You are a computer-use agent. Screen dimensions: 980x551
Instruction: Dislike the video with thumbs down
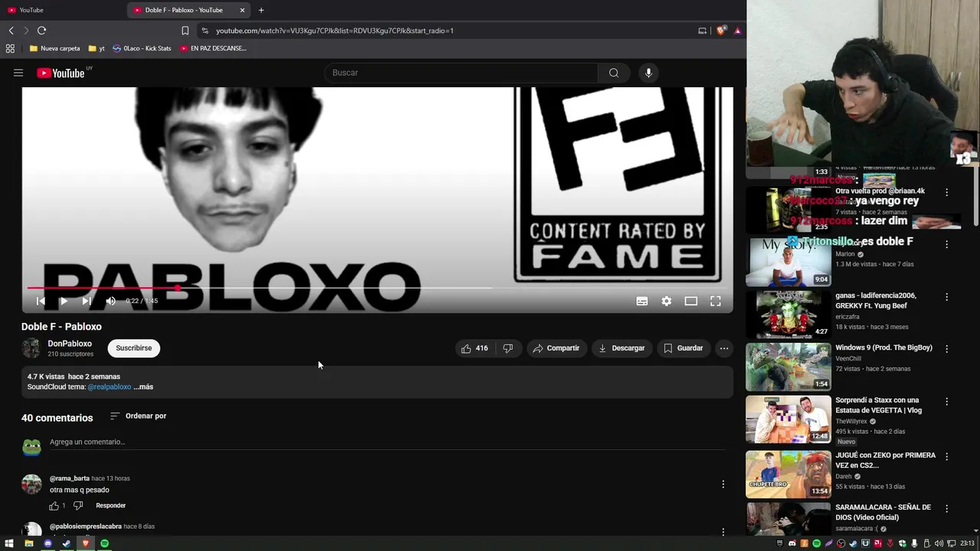pyautogui.click(x=508, y=348)
